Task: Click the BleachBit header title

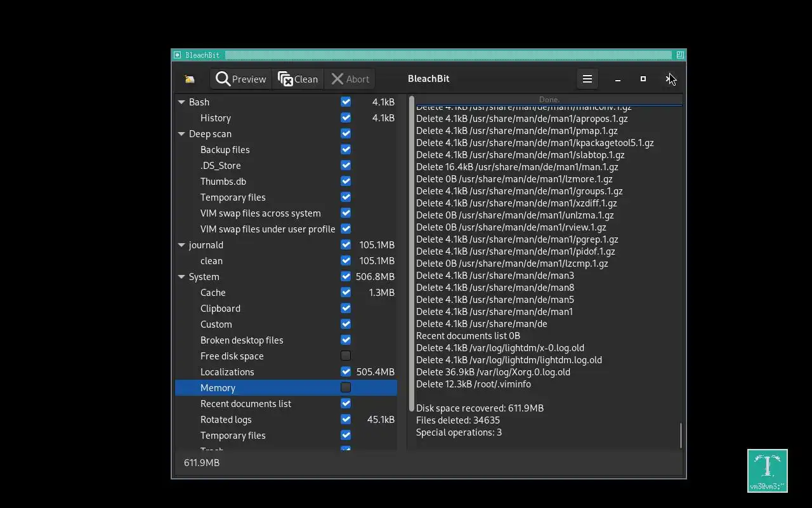Action: pyautogui.click(x=429, y=79)
